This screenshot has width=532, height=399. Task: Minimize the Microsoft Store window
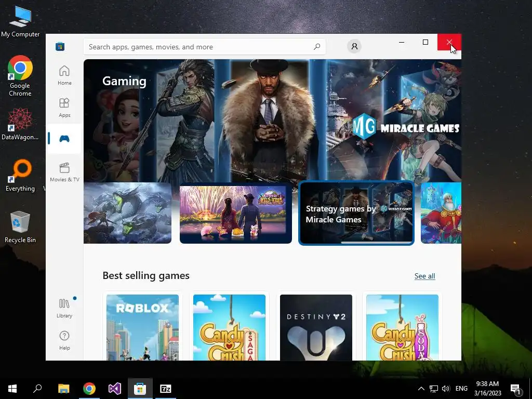[402, 42]
